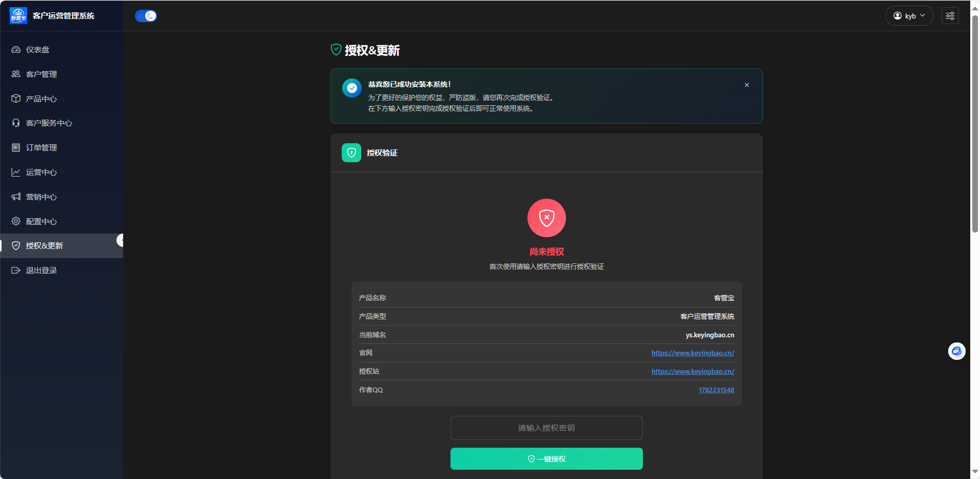This screenshot has height=479, width=980.
Task: Click the red 尚未授权 shield icon
Action: coord(546,218)
